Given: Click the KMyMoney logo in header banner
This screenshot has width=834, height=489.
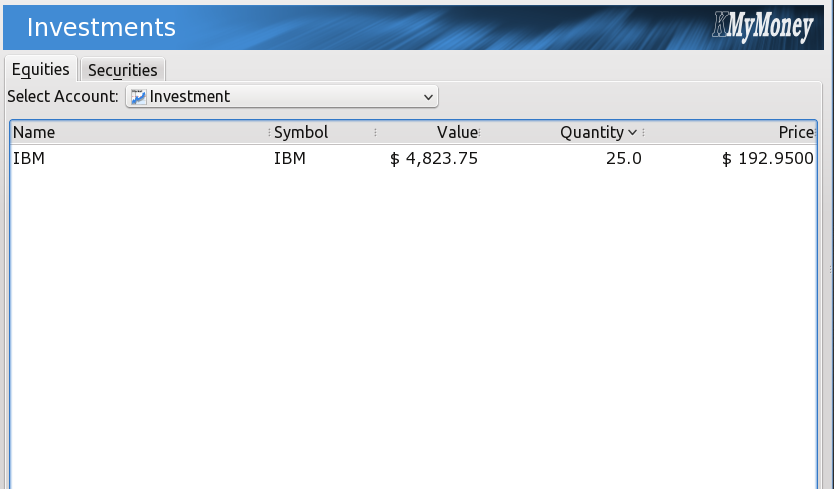Looking at the screenshot, I should click(x=763, y=27).
